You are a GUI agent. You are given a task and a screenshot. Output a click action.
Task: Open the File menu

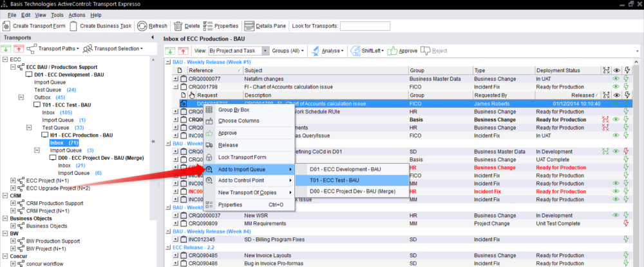(x=12, y=15)
